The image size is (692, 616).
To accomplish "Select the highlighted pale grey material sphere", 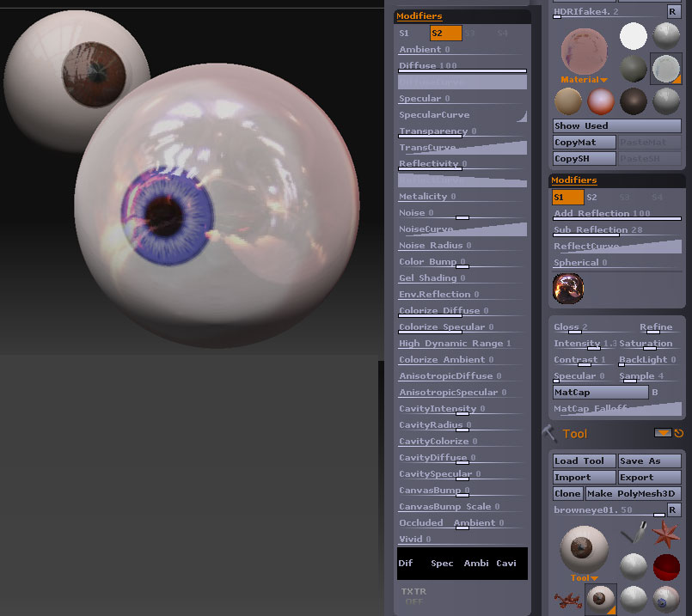I will click(x=666, y=69).
